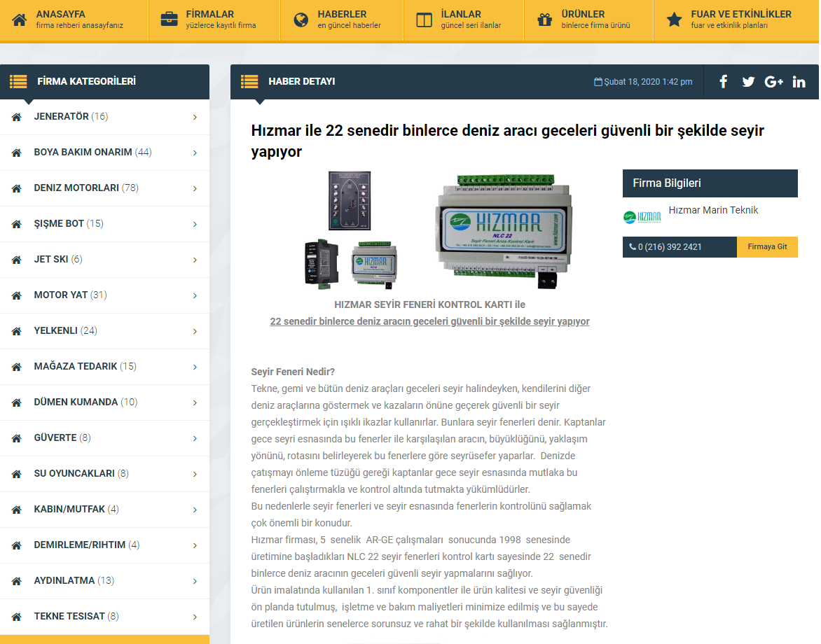Click the list icon in Haber Detayı header
Screen dimensions: 821x644
click(249, 82)
